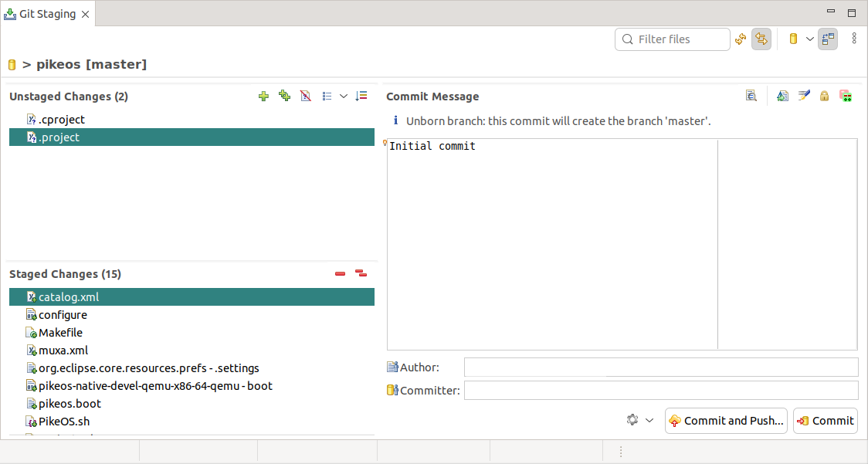868x464 pixels.
Task: Stage all changes with the double green plus
Action: pos(284,97)
